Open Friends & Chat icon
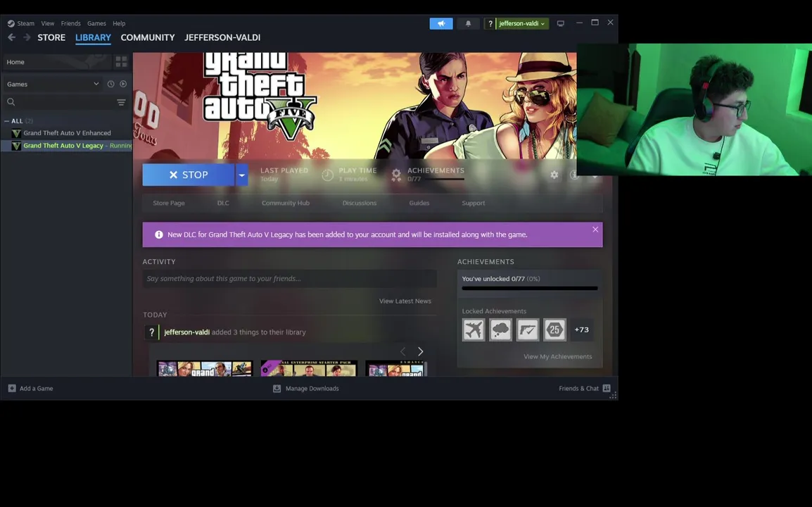This screenshot has height=507, width=812. click(607, 388)
